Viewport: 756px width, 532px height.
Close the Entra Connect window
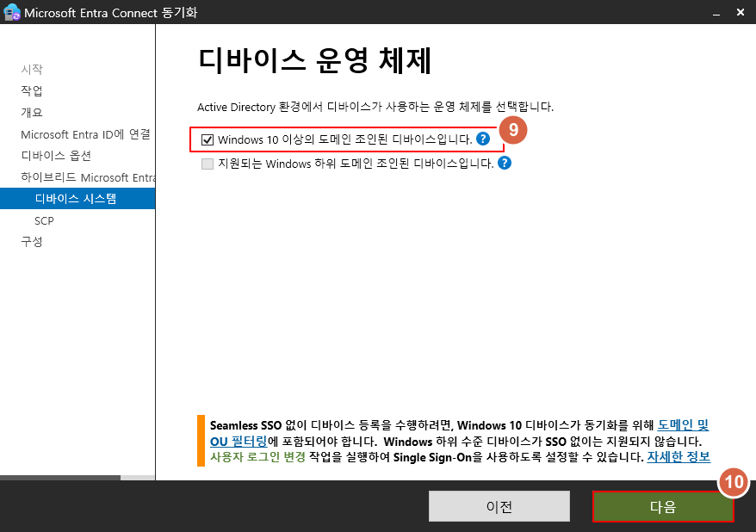tap(741, 13)
